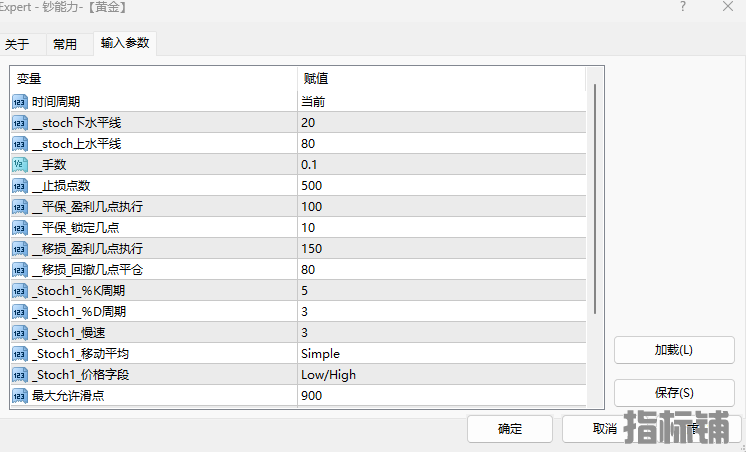
Task: Click the __止损点数 variable name
Action: click(61, 186)
